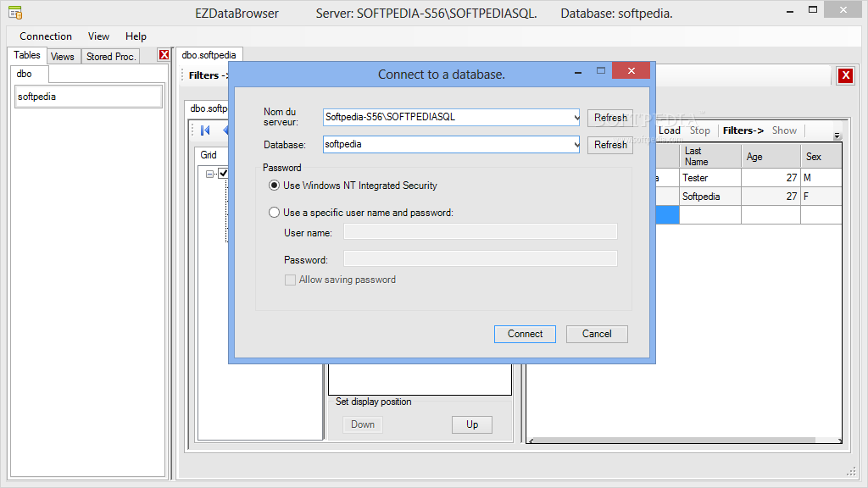Click the Password input field

[x=480, y=258]
